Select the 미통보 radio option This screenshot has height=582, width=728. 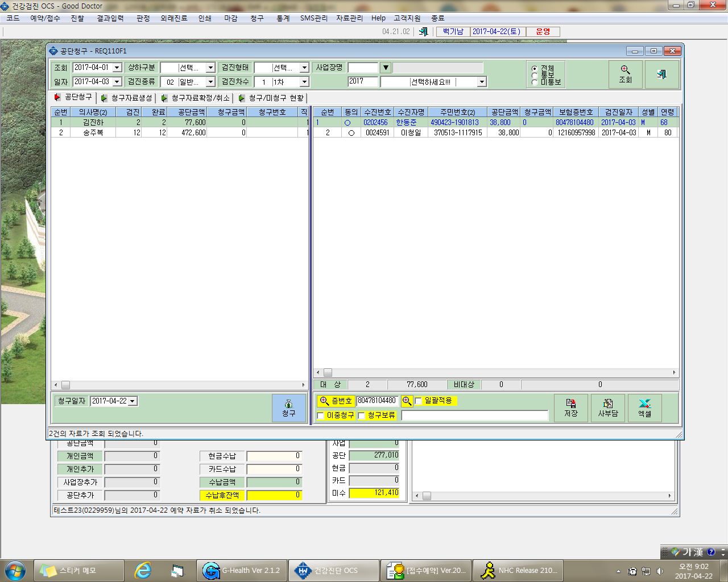click(535, 82)
